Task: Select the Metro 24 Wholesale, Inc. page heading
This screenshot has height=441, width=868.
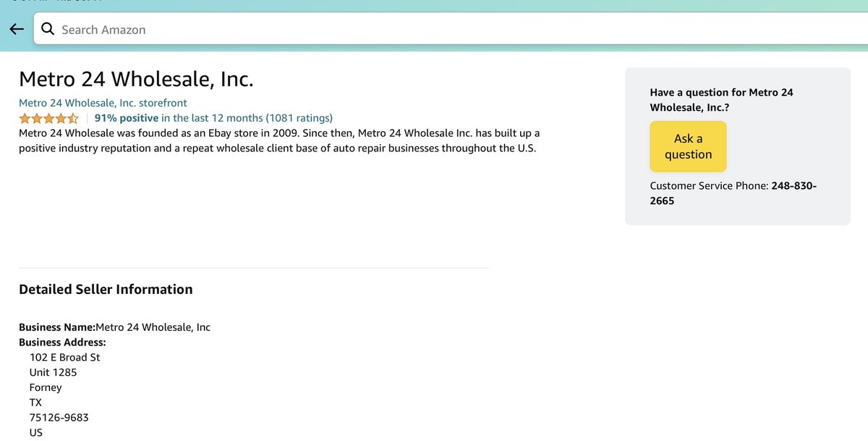Action: [x=136, y=79]
